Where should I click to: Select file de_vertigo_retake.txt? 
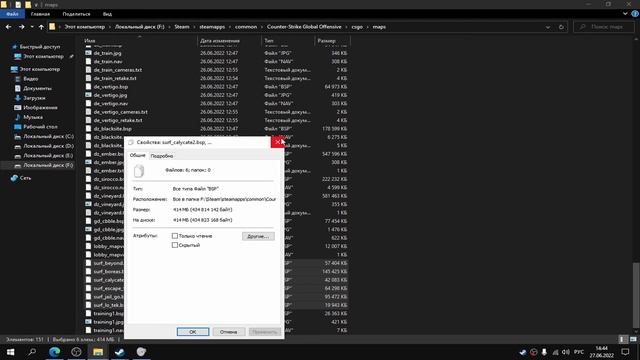click(118, 120)
